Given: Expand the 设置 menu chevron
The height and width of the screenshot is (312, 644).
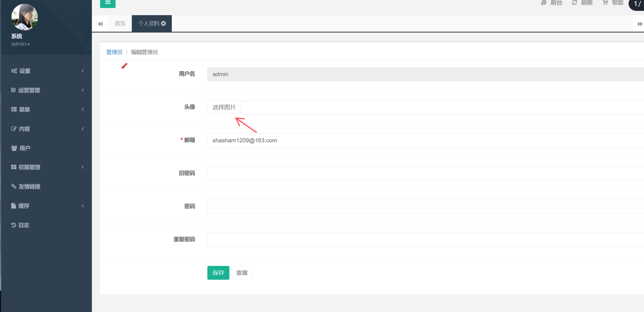Looking at the screenshot, I should coord(83,71).
